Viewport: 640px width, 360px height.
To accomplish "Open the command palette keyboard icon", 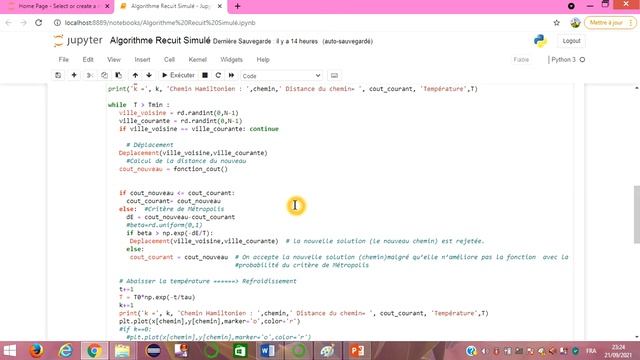I will point(334,76).
